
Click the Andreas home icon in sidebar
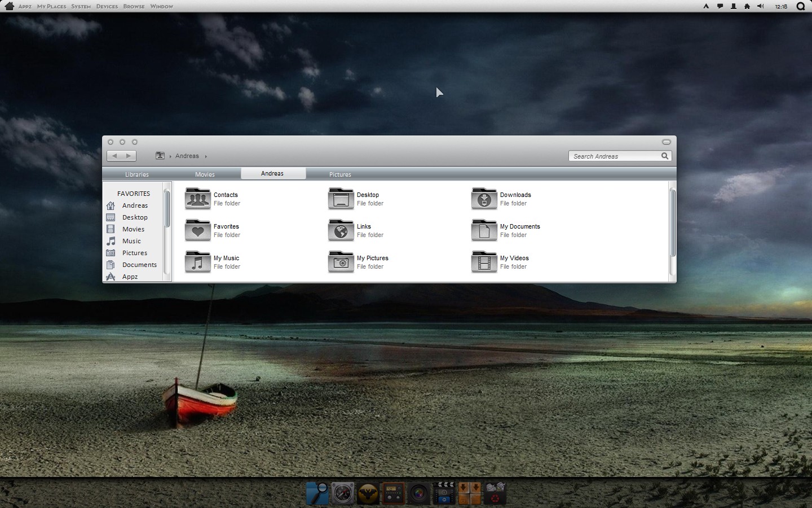[x=111, y=205]
